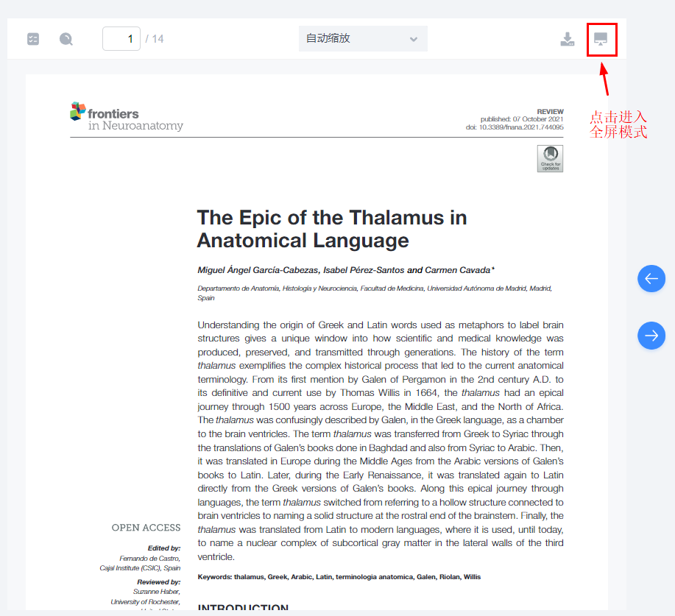The image size is (675, 616).
Task: Download the PDF document
Action: 568,39
